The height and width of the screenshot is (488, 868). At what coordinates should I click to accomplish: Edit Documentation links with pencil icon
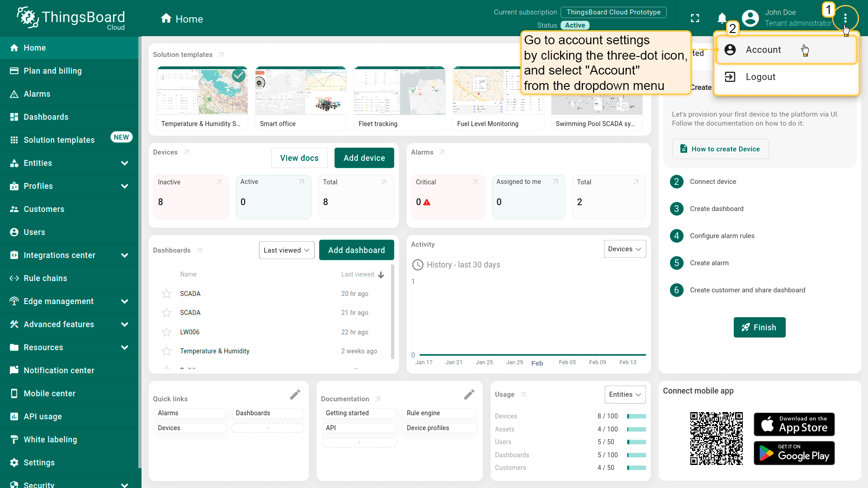(469, 395)
